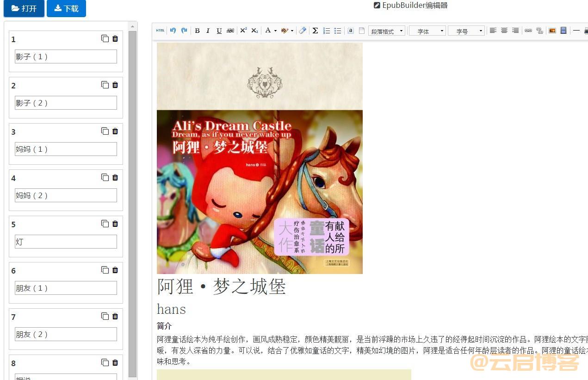Click the HTML source view icon
Screen dimensions: 588x380
pyautogui.click(x=160, y=31)
